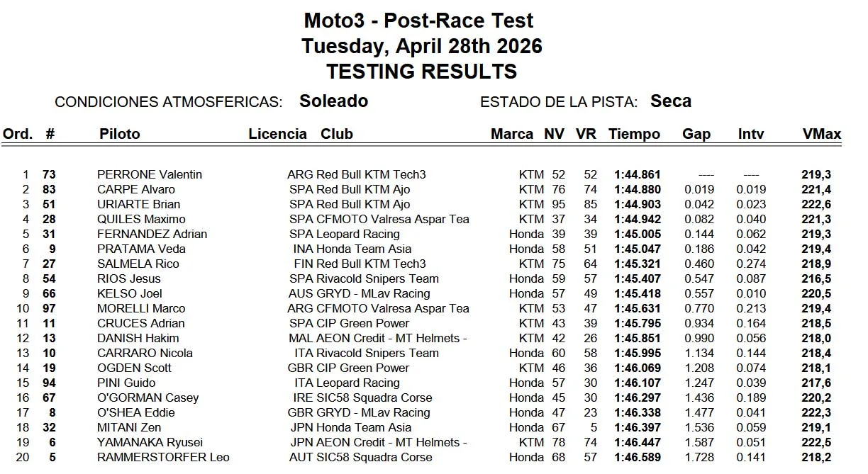The width and height of the screenshot is (868, 474).
Task: Click the TESTING RESULTS heading
Action: 421,72
